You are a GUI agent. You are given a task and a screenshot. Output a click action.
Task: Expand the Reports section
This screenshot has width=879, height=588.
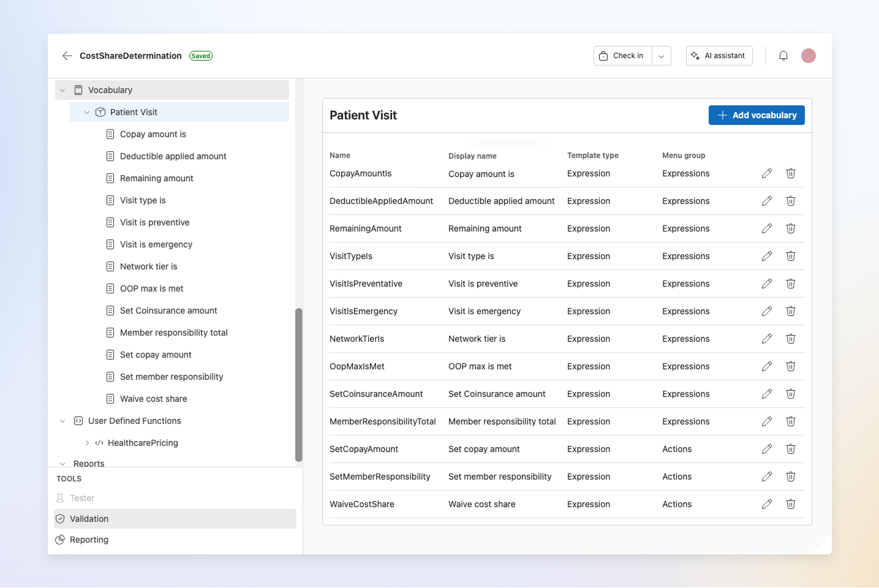pos(62,463)
